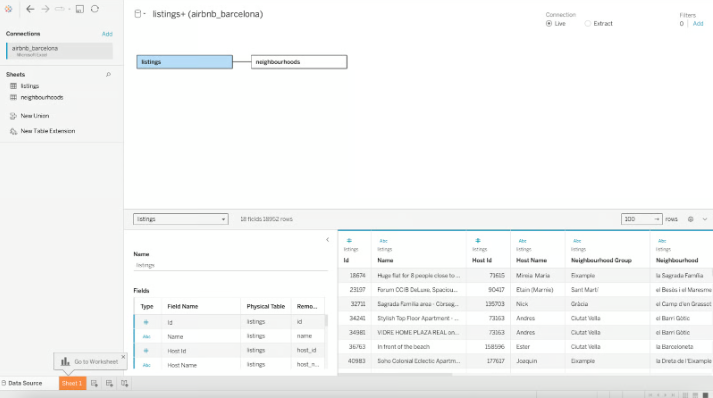Click the Neighbourhood Group column header
The height and width of the screenshot is (398, 713).
tap(601, 260)
